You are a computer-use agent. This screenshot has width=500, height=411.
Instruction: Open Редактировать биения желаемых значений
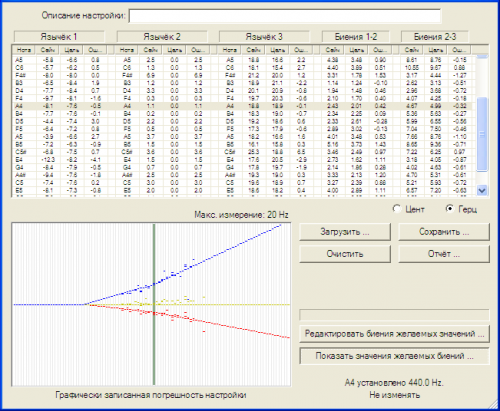[x=394, y=334]
